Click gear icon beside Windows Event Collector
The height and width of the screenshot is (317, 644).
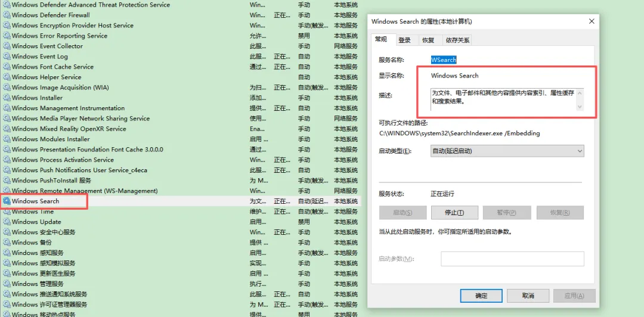[x=7, y=46]
